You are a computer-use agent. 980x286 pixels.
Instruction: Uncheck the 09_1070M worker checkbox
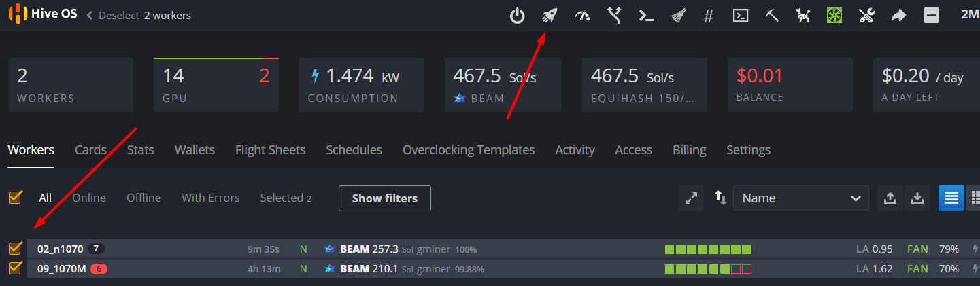pos(15,268)
